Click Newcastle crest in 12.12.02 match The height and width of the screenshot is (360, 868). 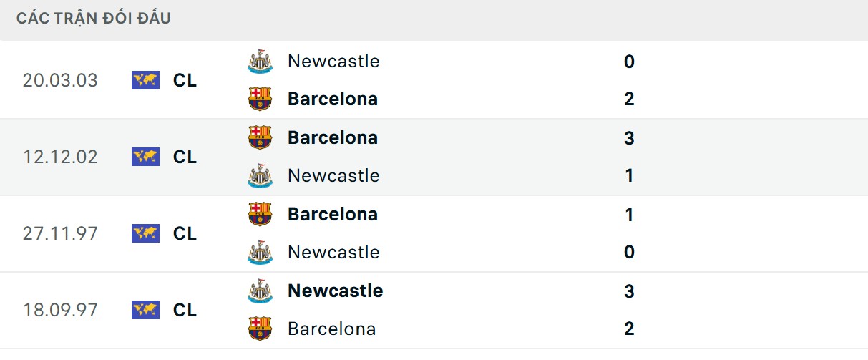coord(260,175)
